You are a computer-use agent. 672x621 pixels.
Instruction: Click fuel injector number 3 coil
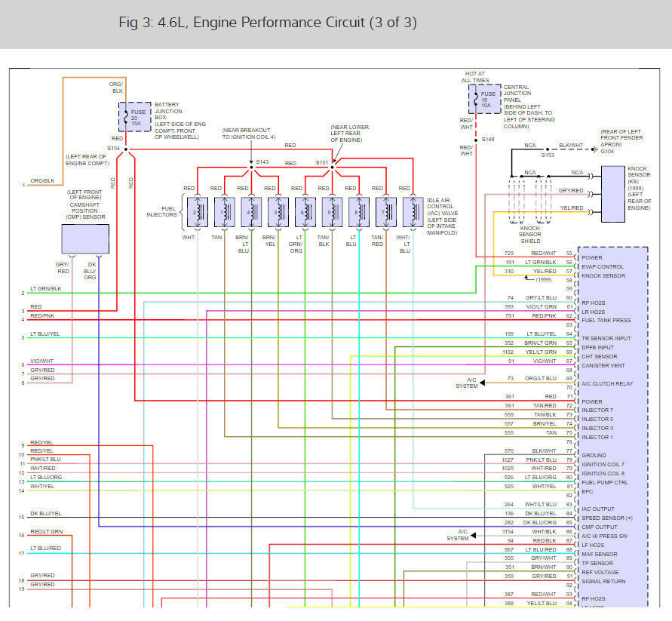coord(278,212)
